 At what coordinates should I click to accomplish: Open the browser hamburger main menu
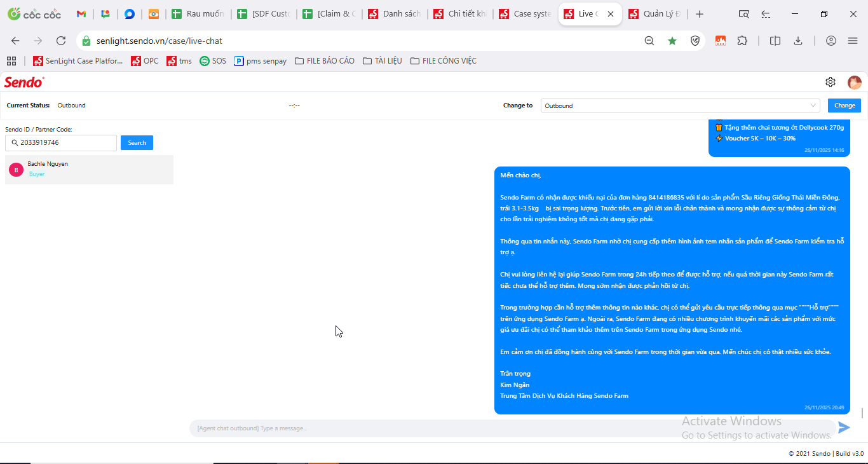tap(853, 41)
